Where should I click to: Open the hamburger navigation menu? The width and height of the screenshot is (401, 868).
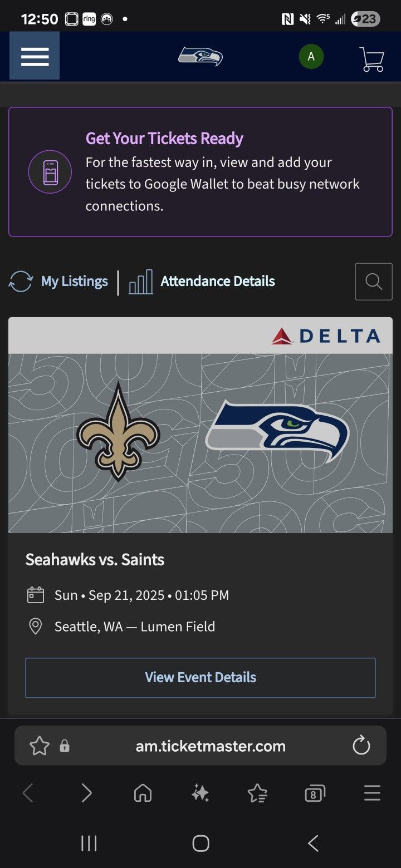[x=35, y=56]
